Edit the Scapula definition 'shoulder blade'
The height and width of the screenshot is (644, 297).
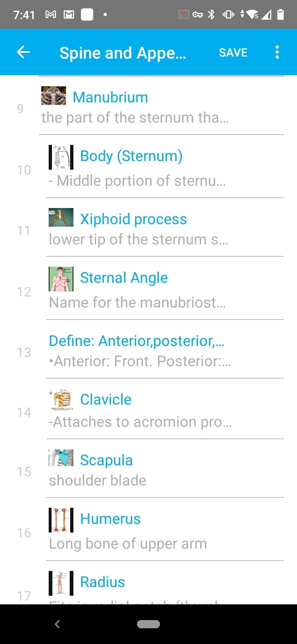(98, 480)
